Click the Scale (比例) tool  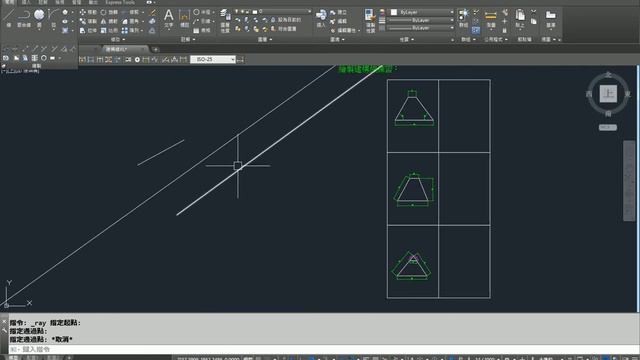pyautogui.click(x=109, y=31)
